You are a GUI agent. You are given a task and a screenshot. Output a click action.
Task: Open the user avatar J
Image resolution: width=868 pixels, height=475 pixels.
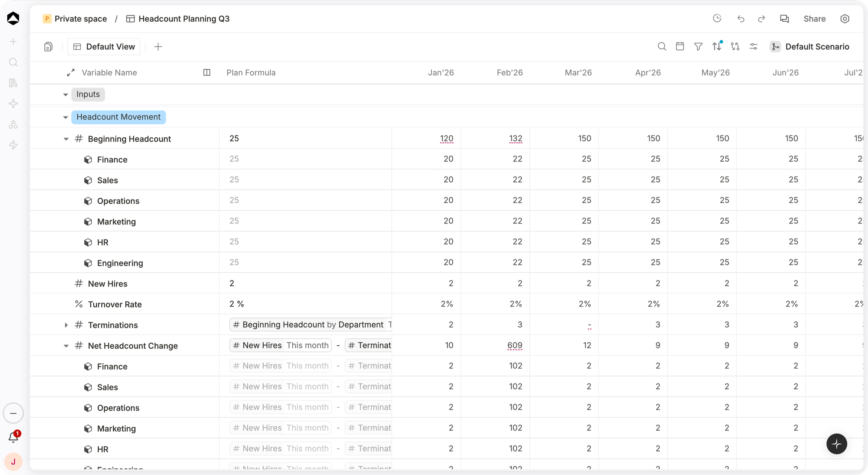(13, 461)
